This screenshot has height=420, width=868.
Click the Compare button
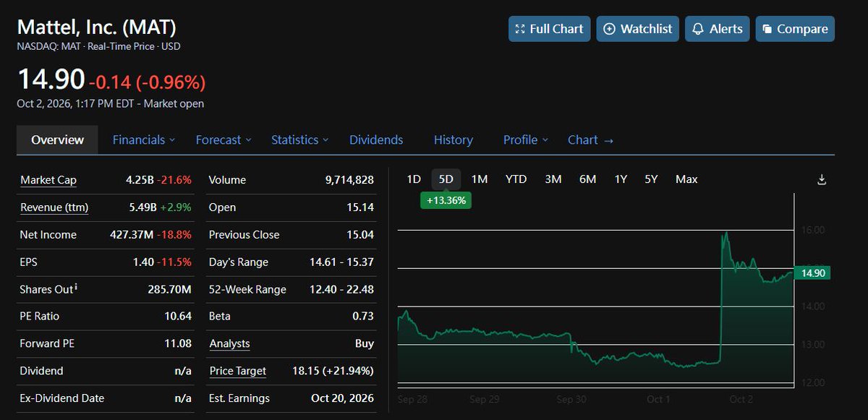795,29
